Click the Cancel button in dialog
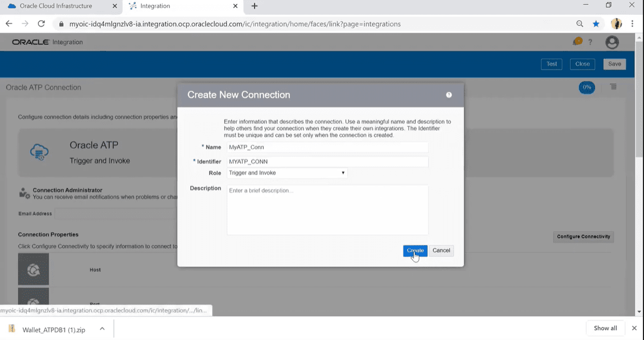Image resolution: width=644 pixels, height=340 pixels. pos(441,251)
